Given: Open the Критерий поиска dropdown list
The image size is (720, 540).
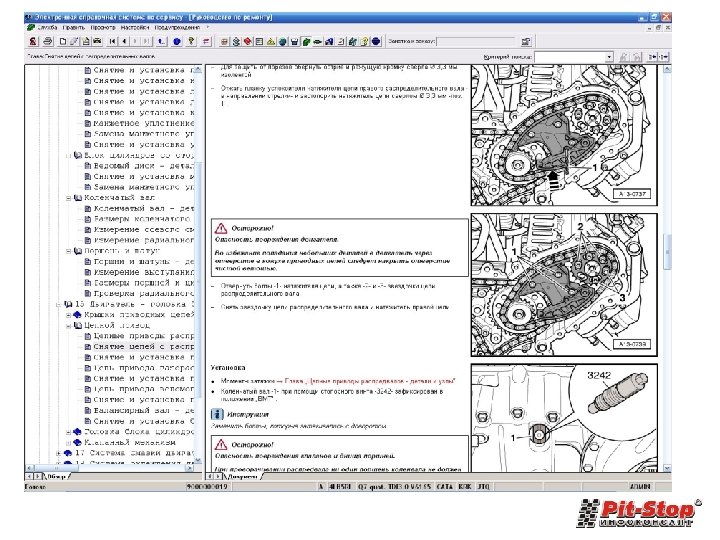Looking at the screenshot, I should pos(609,57).
